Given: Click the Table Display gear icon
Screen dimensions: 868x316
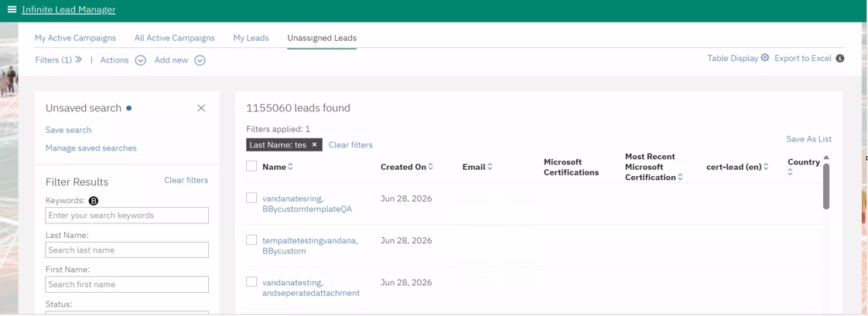Looking at the screenshot, I should click(765, 57).
